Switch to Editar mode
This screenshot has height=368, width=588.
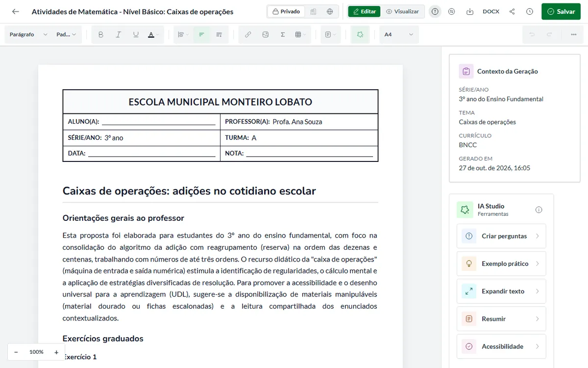[x=364, y=11]
